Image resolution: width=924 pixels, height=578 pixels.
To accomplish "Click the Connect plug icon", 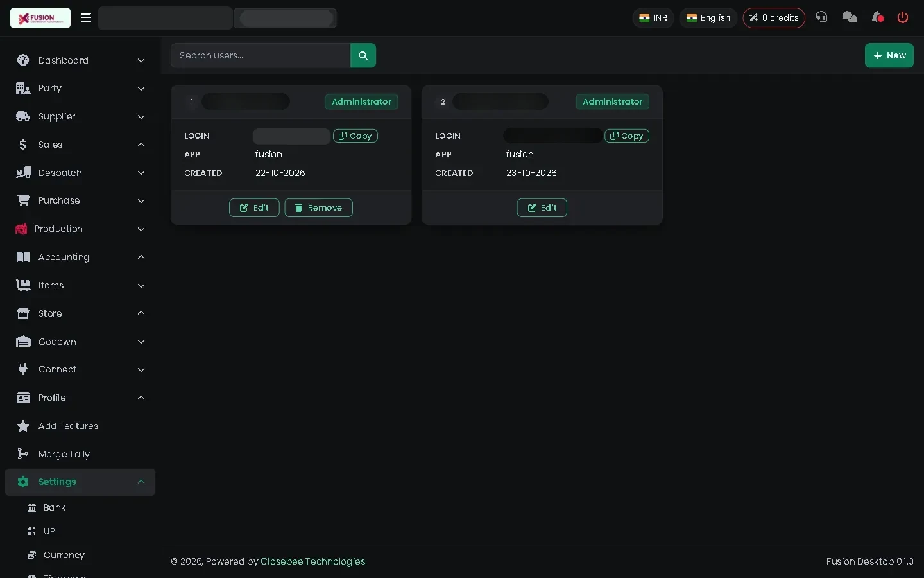I will pos(23,369).
